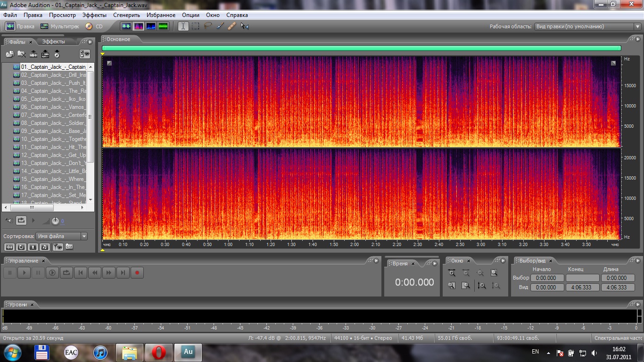Switch to Spectral Phase display
644x362 pixels.
[163, 26]
